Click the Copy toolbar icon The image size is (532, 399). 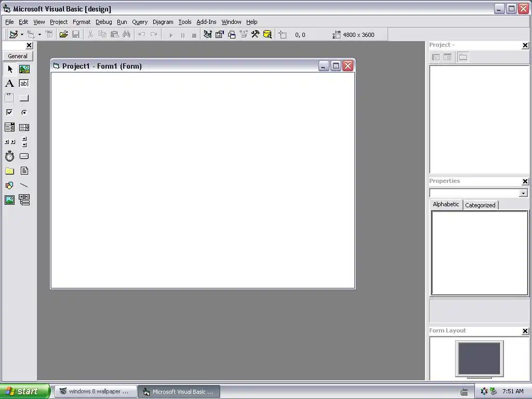pos(102,35)
